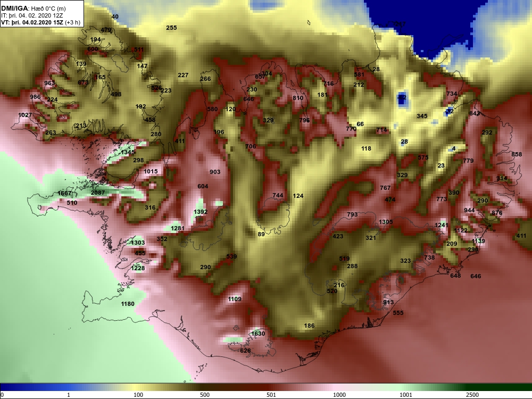Click the 734 map value
532x399 pixels.
[x=452, y=94]
